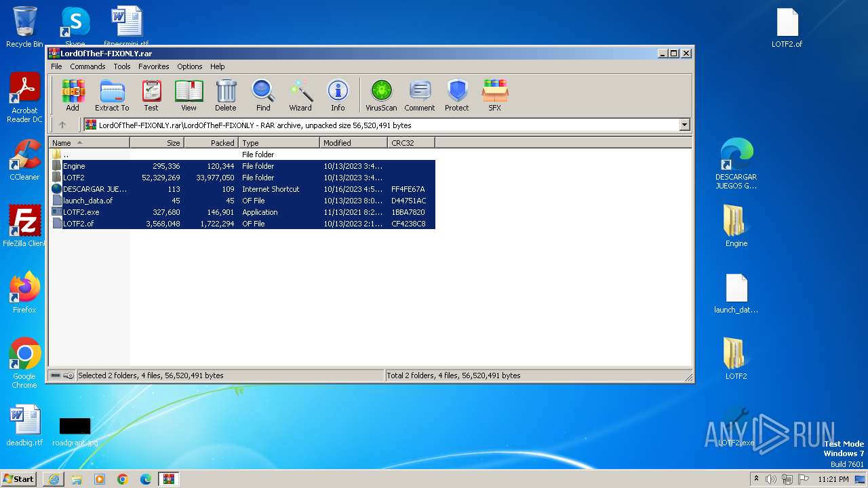
Task: Open the Find magnifier tool
Action: (x=263, y=95)
